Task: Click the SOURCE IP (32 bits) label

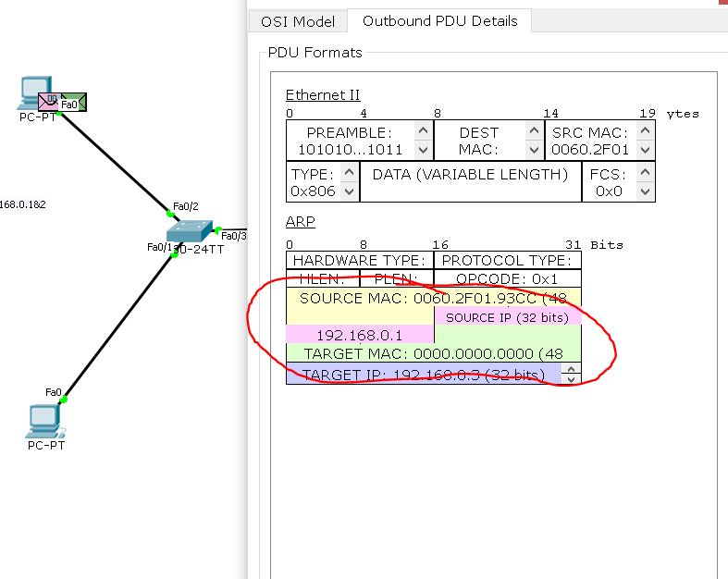Action: [508, 317]
